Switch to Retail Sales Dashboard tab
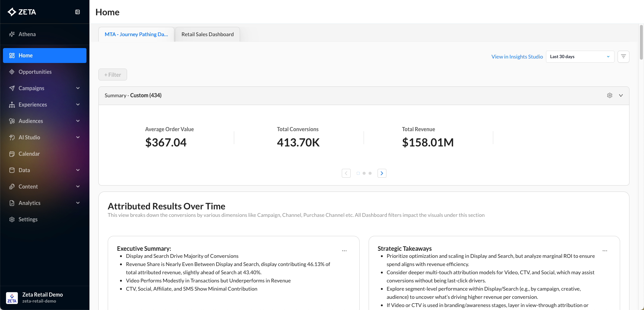Viewport: 644px width, 310px height. (x=208, y=34)
